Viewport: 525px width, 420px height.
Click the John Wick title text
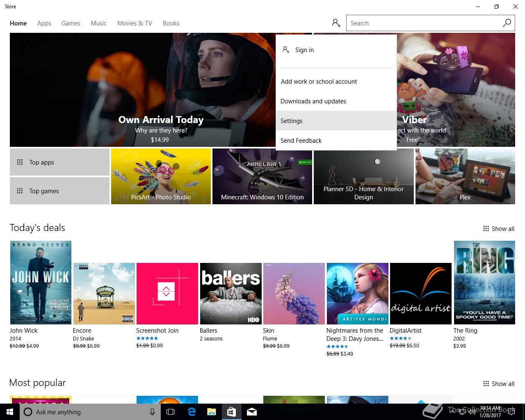coord(23,331)
